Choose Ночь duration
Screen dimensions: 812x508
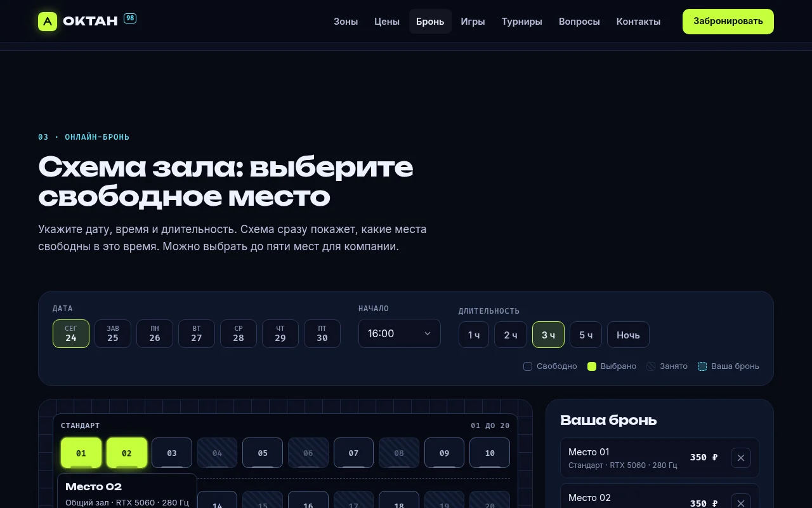[628, 335]
